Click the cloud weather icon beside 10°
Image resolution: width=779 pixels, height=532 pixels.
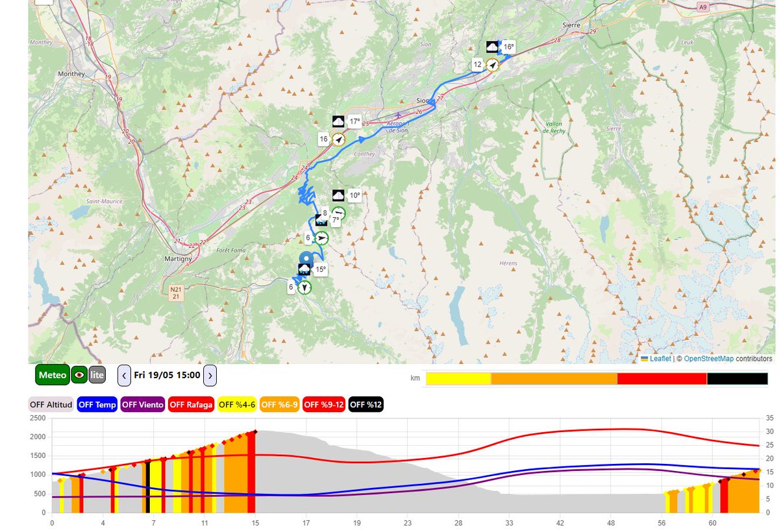tap(338, 195)
